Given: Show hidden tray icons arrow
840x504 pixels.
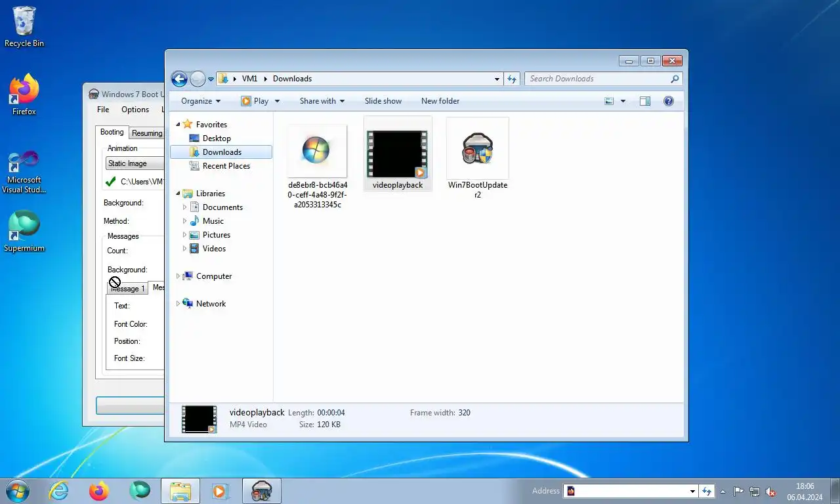Looking at the screenshot, I should 723,491.
